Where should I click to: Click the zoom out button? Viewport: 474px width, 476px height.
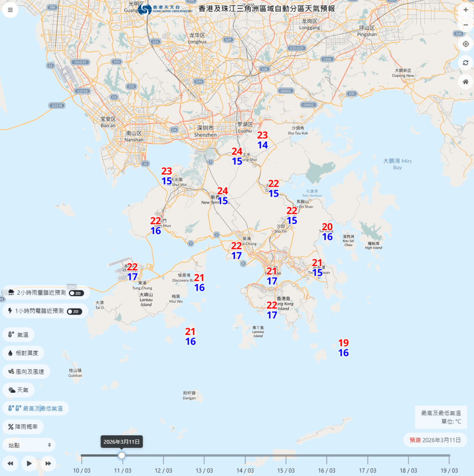[466, 25]
